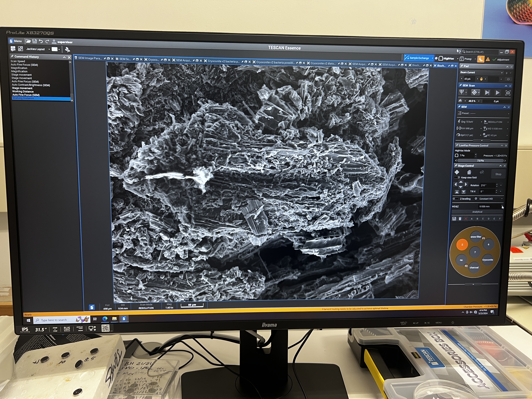Click the open folder icon
Screen dimensions: 532x399
(28, 41)
